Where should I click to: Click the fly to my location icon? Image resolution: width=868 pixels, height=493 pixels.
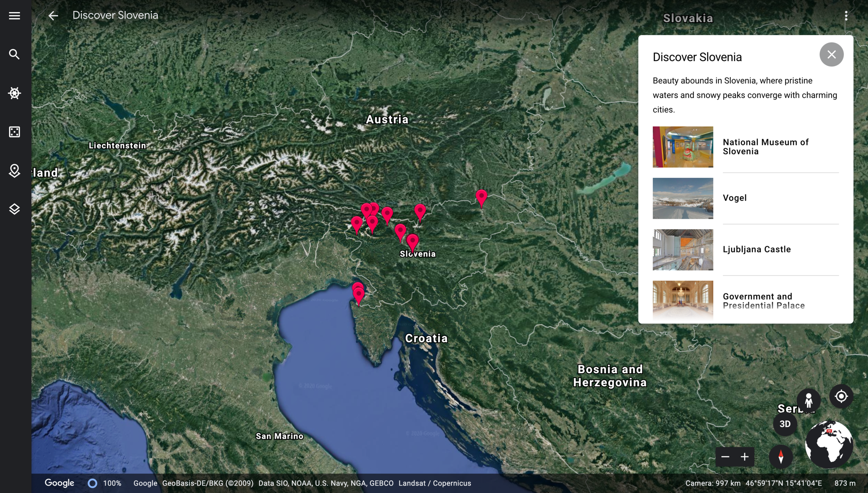tap(841, 396)
